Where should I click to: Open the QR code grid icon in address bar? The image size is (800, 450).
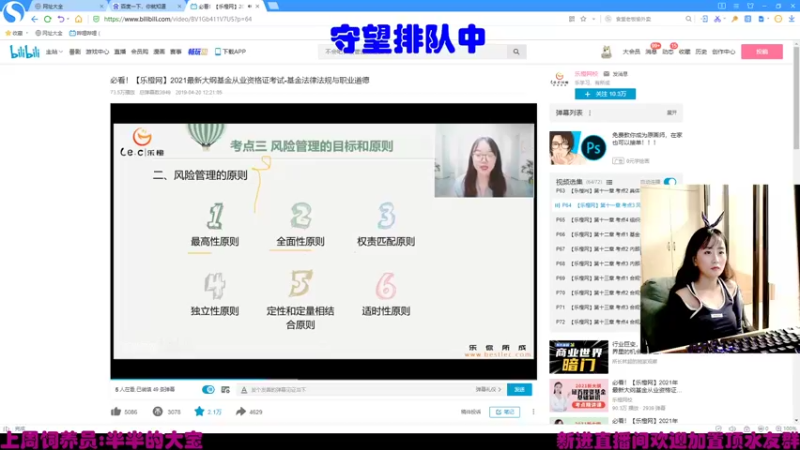pos(571,19)
